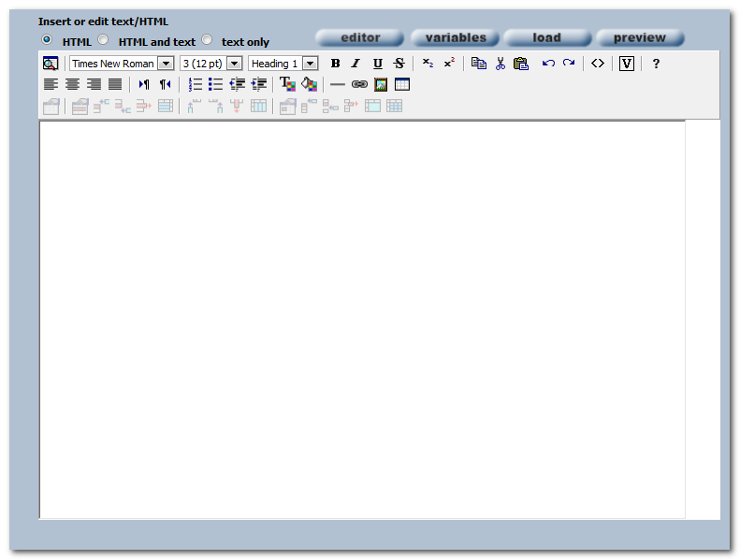
Task: Insert an image
Action: (381, 84)
